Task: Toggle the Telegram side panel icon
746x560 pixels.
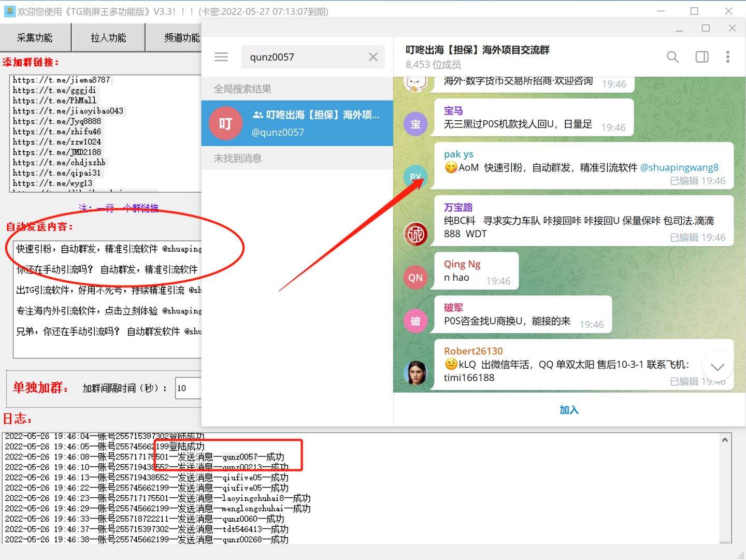Action: coord(702,57)
